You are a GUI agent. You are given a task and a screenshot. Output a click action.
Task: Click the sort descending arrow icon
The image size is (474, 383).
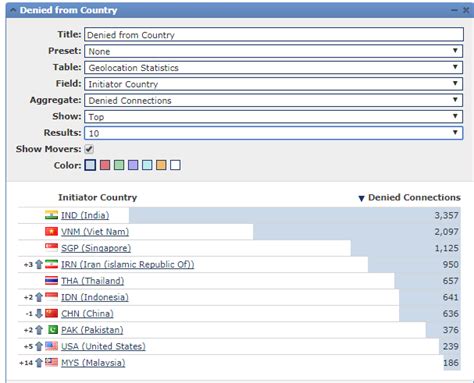pos(361,198)
